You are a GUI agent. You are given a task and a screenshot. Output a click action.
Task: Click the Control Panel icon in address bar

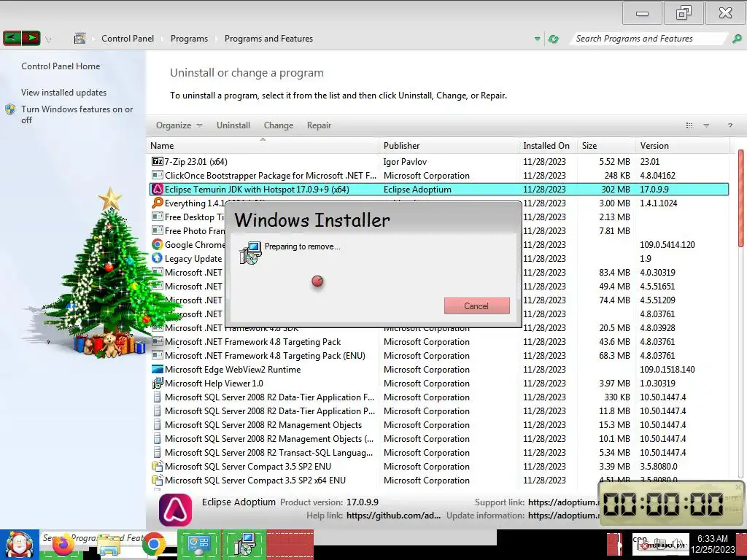click(x=80, y=38)
